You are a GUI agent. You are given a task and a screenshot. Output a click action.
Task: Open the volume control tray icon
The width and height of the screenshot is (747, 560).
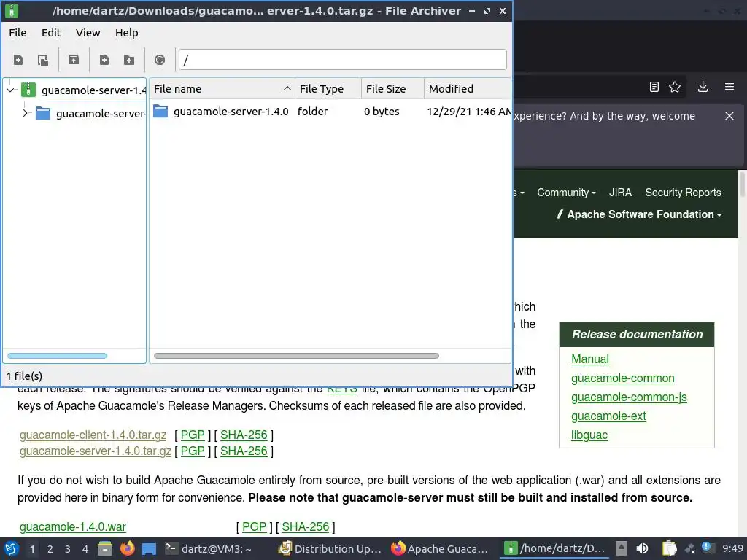coord(642,548)
